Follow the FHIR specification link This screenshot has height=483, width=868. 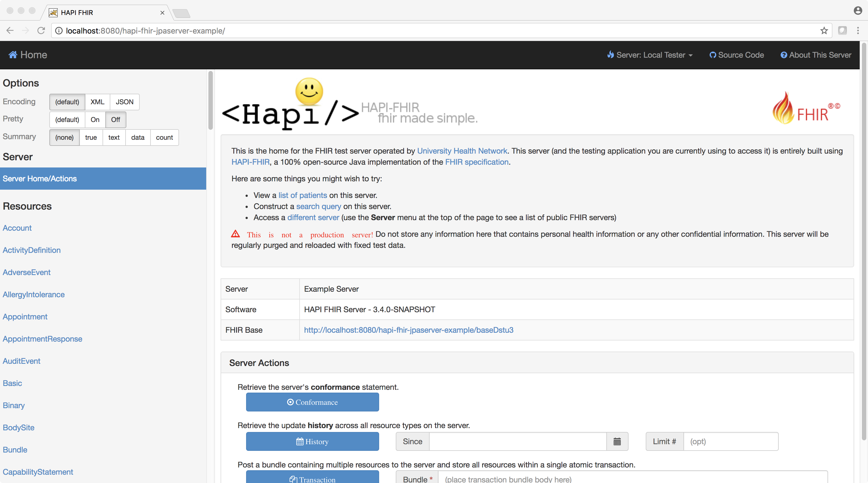[x=477, y=162]
